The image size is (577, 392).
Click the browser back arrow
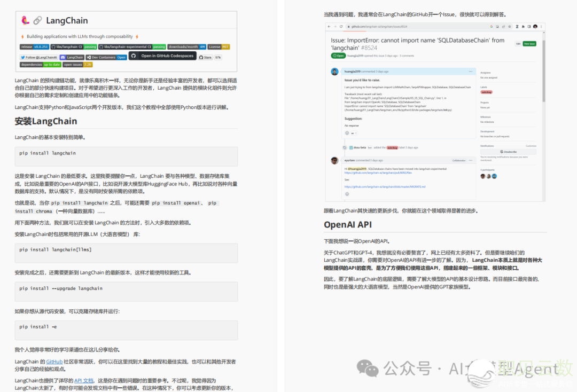[x=329, y=27]
